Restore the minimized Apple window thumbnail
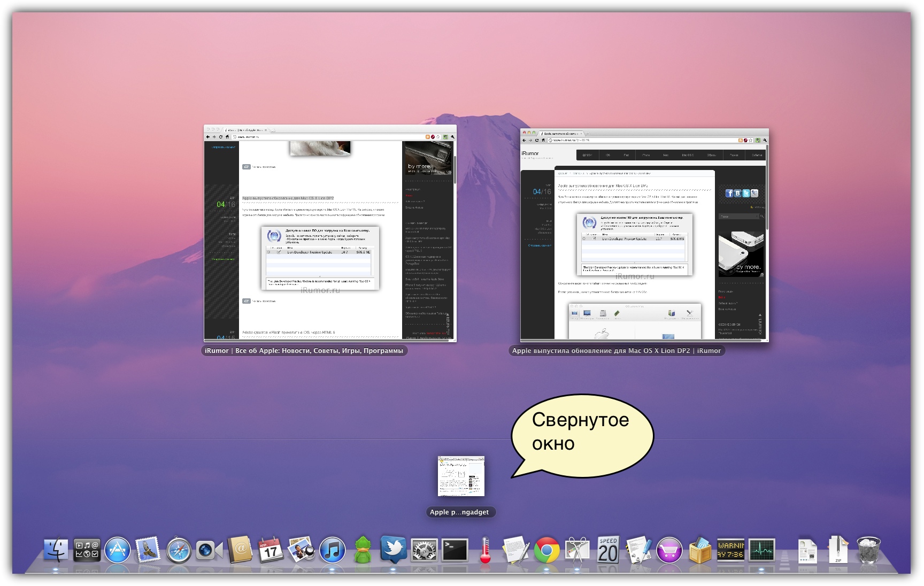The width and height of the screenshot is (924, 586). (461, 476)
